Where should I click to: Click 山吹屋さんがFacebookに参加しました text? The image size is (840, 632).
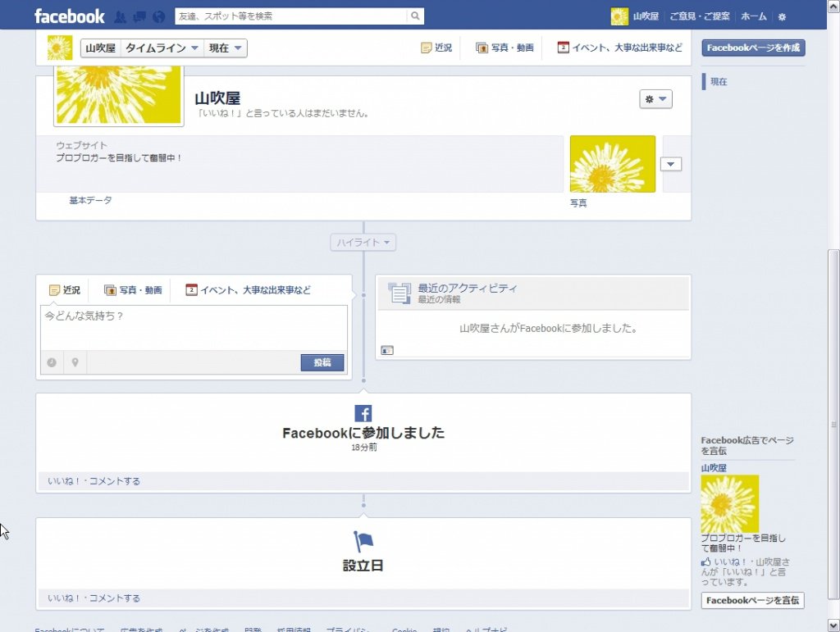549,328
